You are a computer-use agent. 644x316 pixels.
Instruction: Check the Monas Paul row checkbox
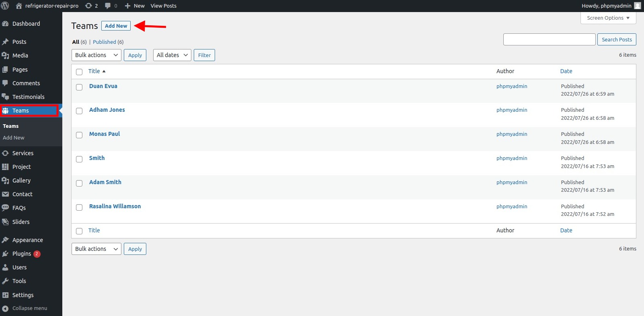79,135
